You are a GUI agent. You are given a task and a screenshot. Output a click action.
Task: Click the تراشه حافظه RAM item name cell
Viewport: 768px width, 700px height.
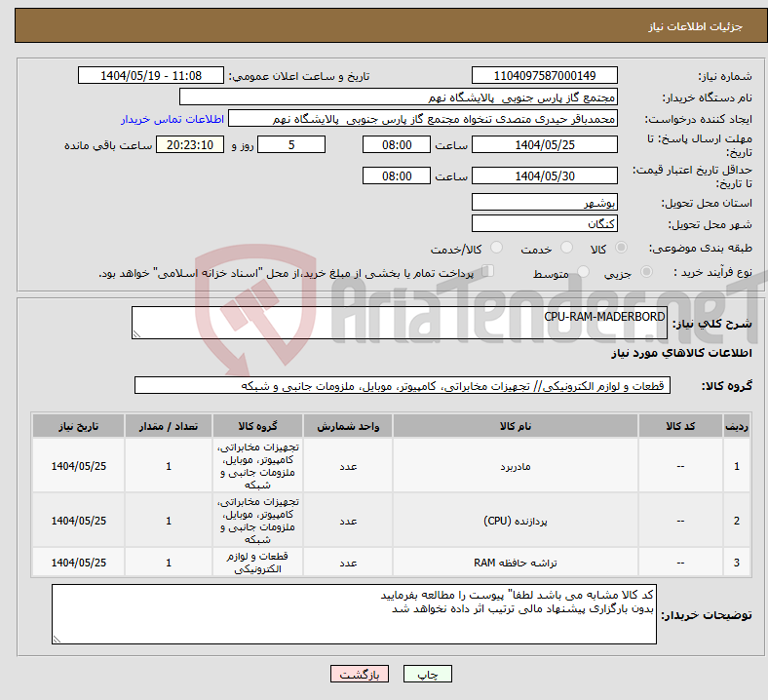click(x=516, y=563)
